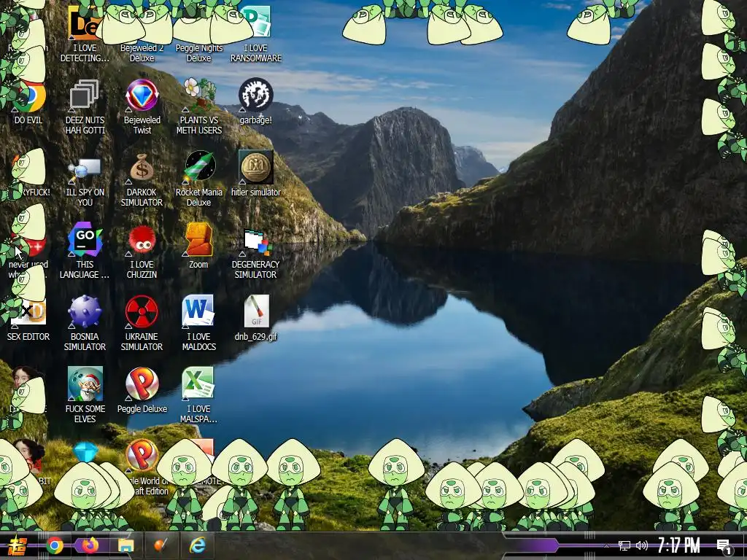Select the blue diamond desktop icon
This screenshot has width=747, height=560.
(85, 452)
